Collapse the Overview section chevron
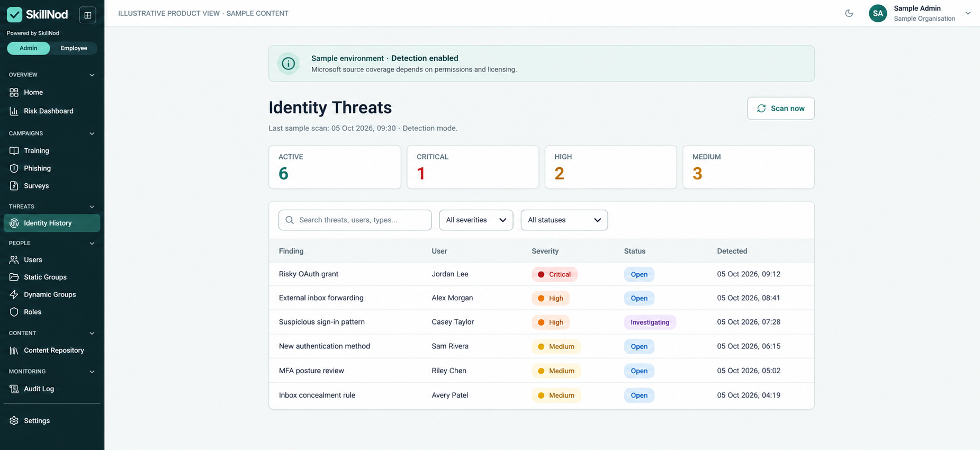Viewport: 980px width, 450px height. point(92,75)
